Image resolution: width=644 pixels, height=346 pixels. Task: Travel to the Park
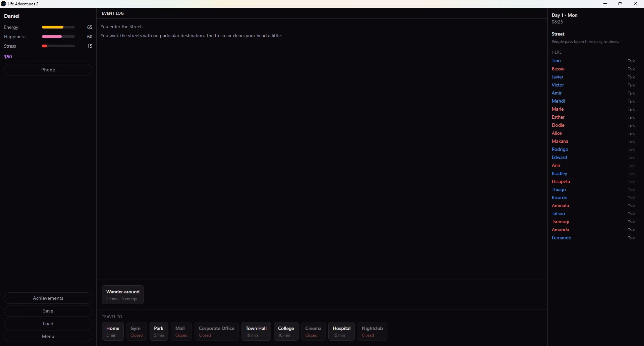coord(159,331)
